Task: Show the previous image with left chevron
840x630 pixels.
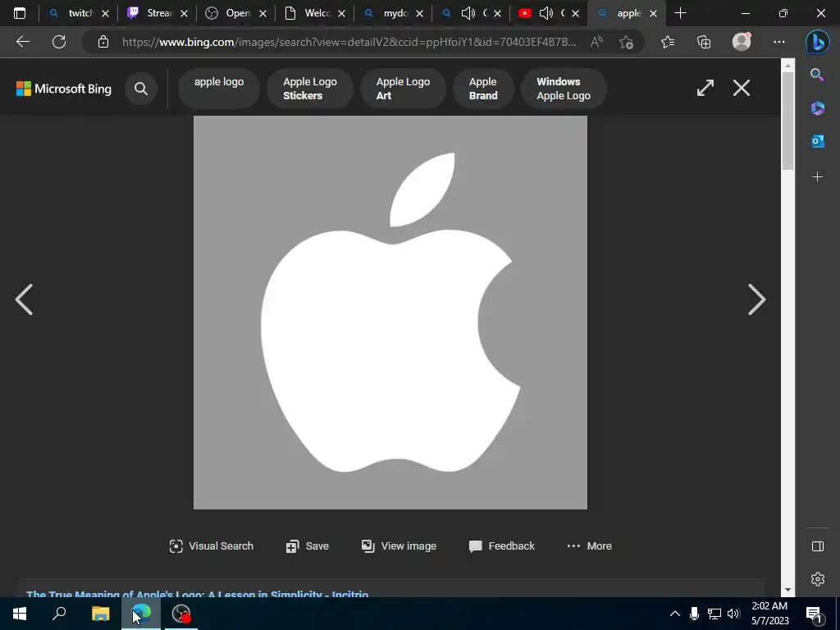Action: pyautogui.click(x=24, y=299)
